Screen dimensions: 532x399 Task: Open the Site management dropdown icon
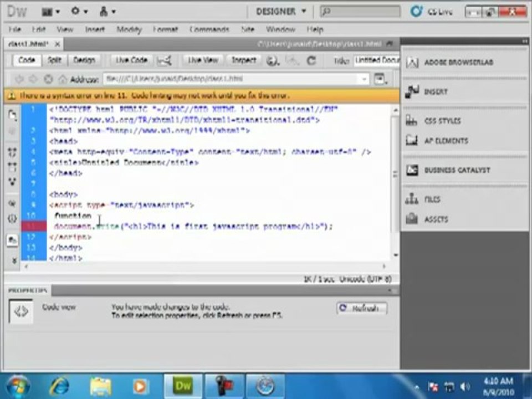coord(107,12)
